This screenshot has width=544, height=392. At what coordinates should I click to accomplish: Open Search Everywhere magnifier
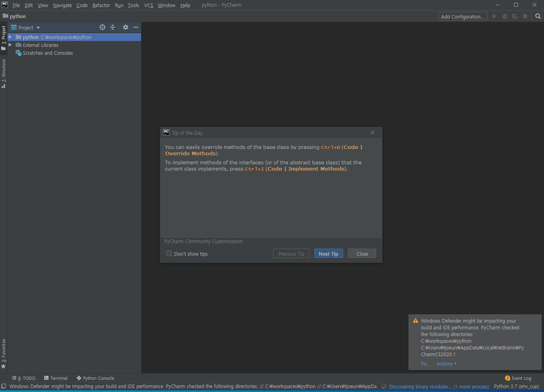538,16
